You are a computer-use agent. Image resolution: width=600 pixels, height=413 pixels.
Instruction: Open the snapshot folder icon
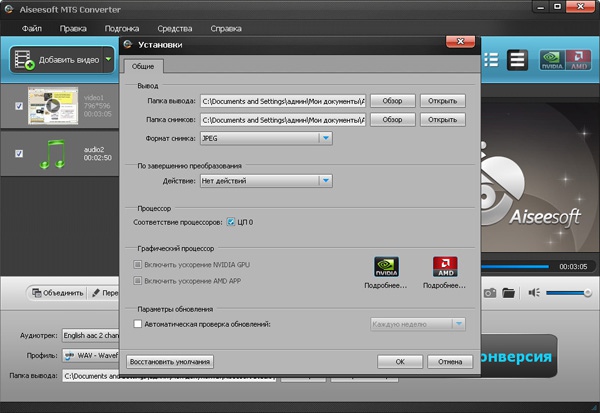pyautogui.click(x=508, y=293)
